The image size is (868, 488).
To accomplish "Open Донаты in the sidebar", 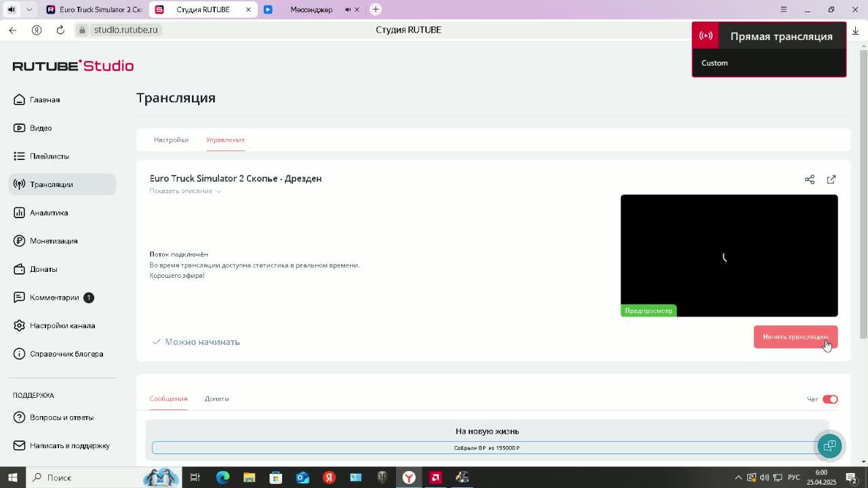I will point(35,269).
